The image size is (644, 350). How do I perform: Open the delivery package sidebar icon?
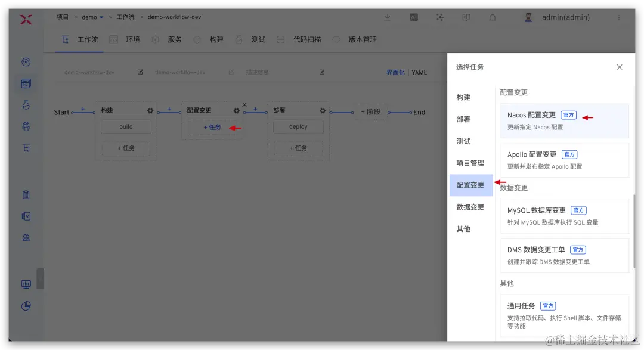26,126
